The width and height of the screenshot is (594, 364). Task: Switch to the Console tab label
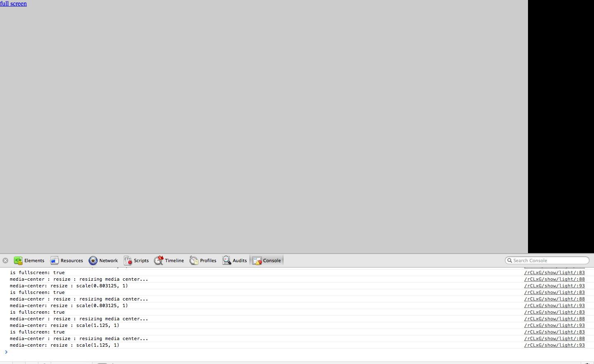tap(272, 261)
